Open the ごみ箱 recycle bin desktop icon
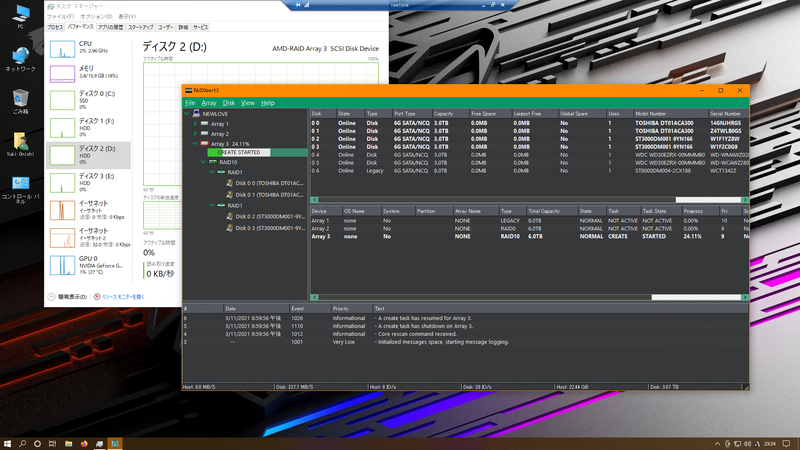Screen dimensions: 800x450 [20, 100]
